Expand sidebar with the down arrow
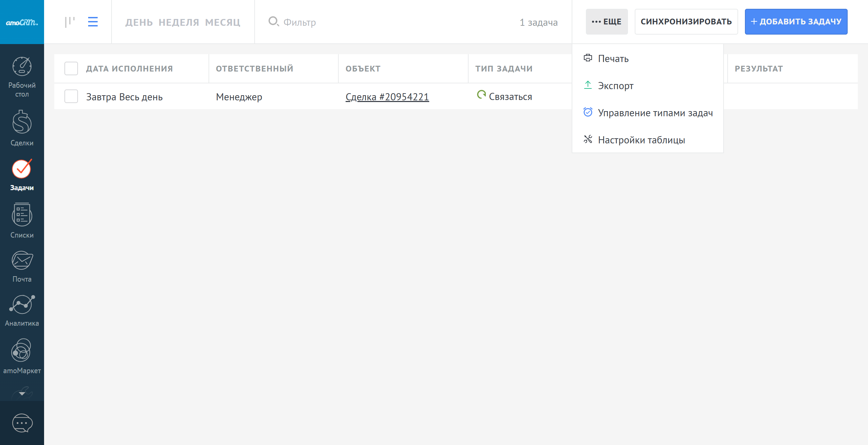The height and width of the screenshot is (445, 868). click(x=22, y=393)
